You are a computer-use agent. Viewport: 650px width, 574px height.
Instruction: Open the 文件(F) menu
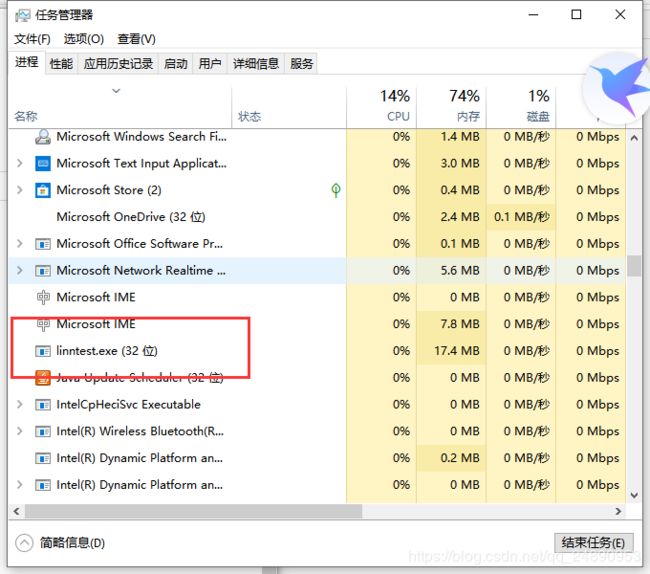[32, 39]
